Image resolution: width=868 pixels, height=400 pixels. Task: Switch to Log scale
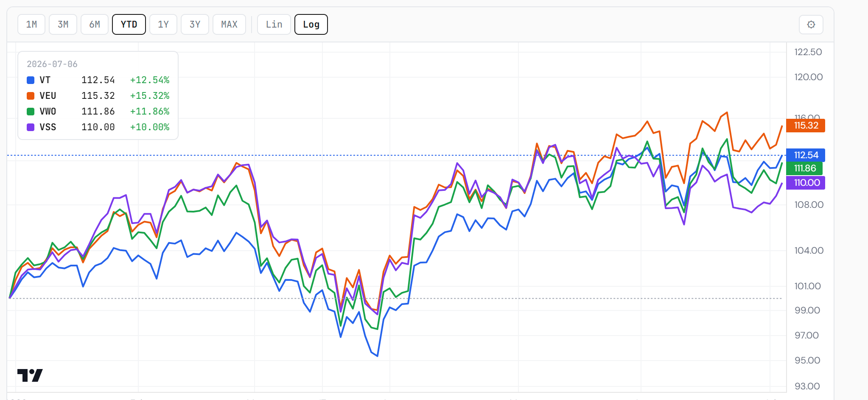[311, 25]
